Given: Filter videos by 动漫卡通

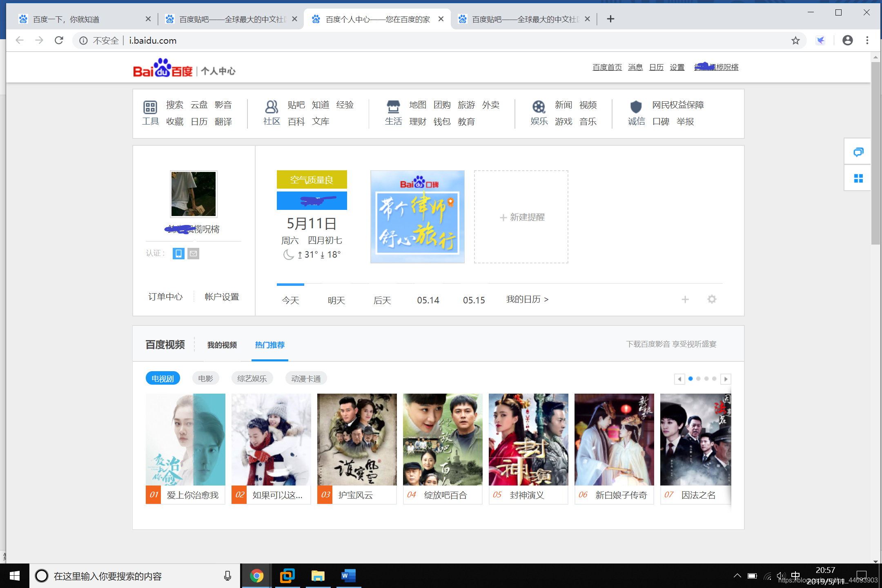Looking at the screenshot, I should click(x=306, y=379).
